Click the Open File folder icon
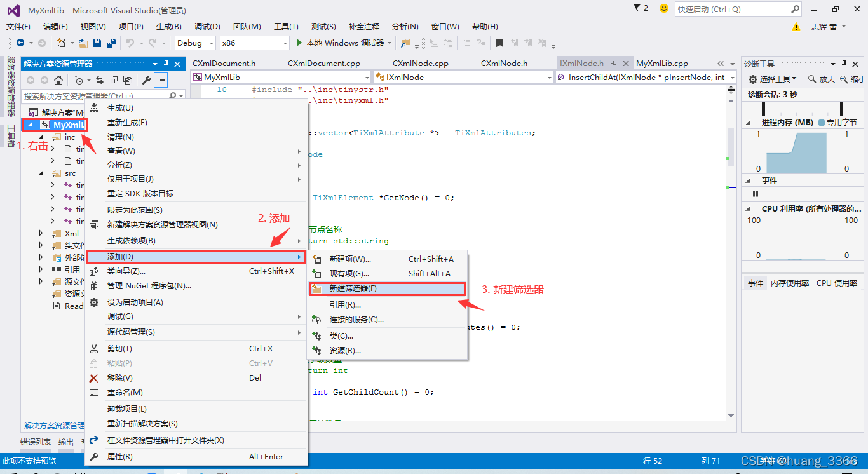Screen dimensions: 868x474 (x=83, y=43)
